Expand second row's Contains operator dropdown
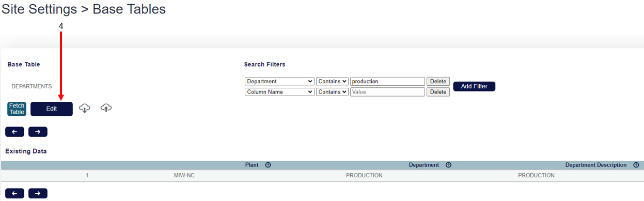 (x=333, y=92)
